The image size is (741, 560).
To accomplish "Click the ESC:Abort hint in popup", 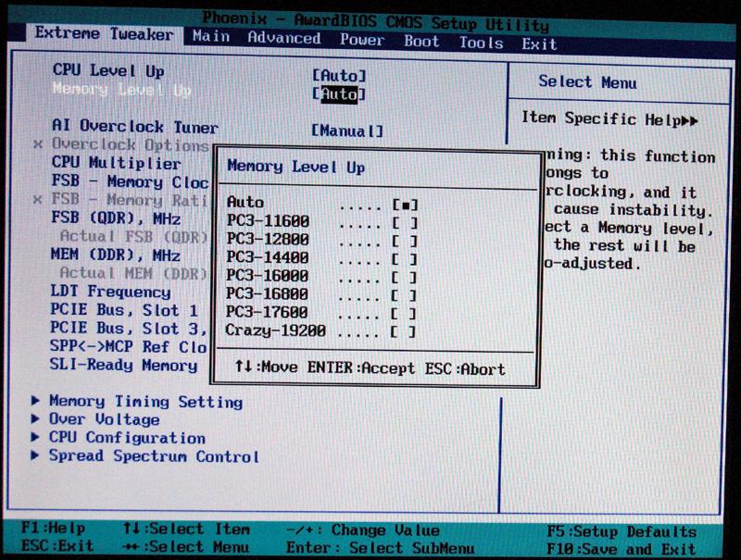I will click(x=465, y=368).
